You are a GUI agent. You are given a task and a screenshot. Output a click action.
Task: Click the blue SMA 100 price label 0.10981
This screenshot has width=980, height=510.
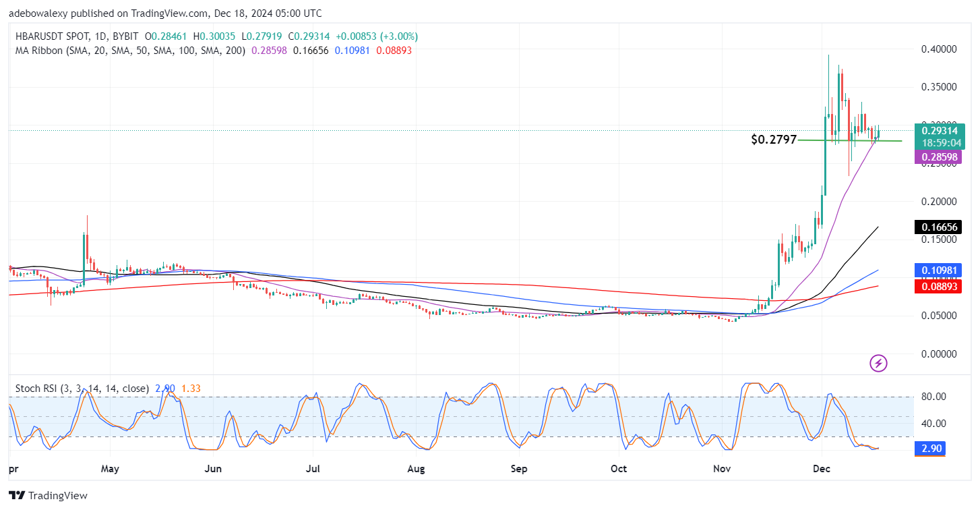[940, 270]
